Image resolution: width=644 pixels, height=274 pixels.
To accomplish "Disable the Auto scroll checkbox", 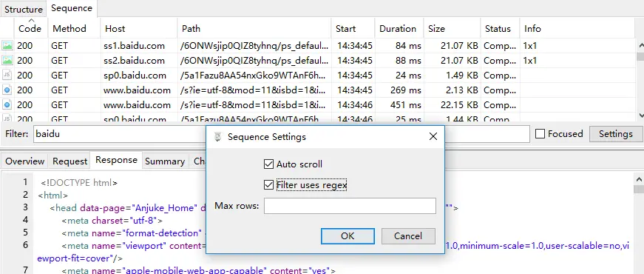I will (268, 164).
